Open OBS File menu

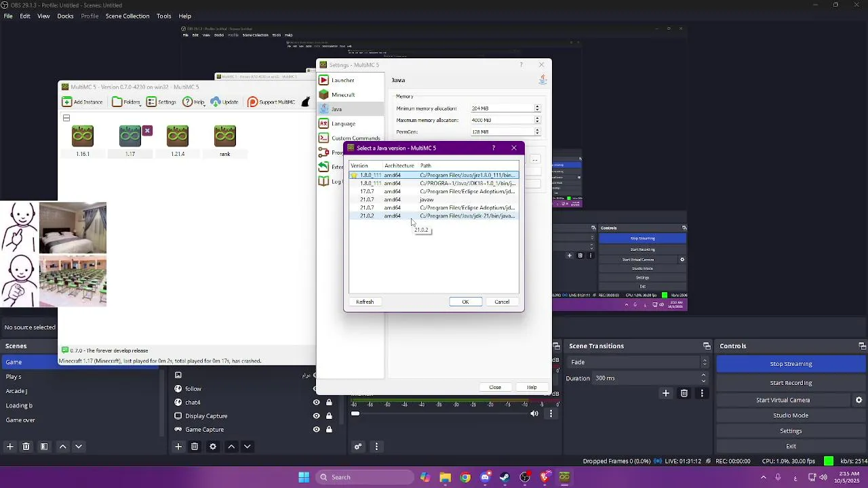click(8, 16)
